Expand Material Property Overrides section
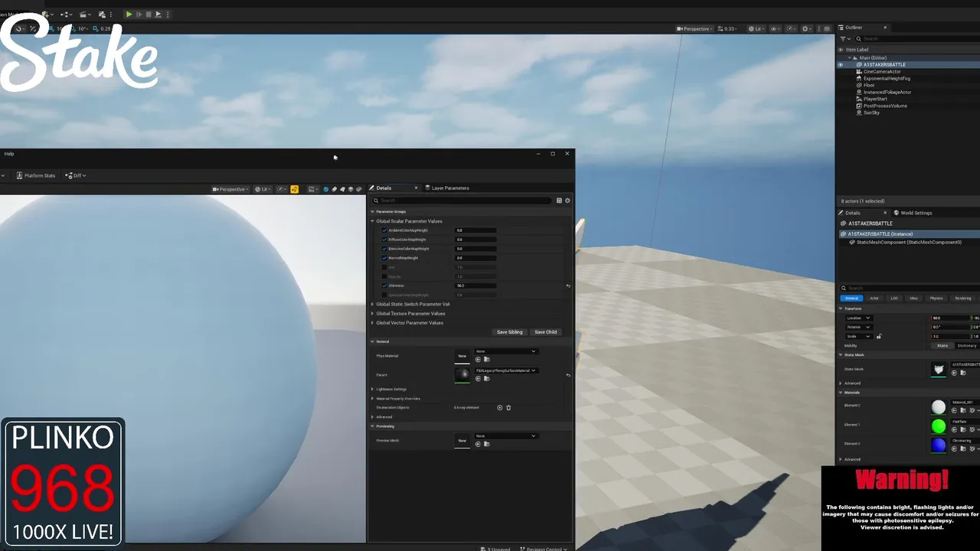The image size is (980, 551). [x=373, y=398]
